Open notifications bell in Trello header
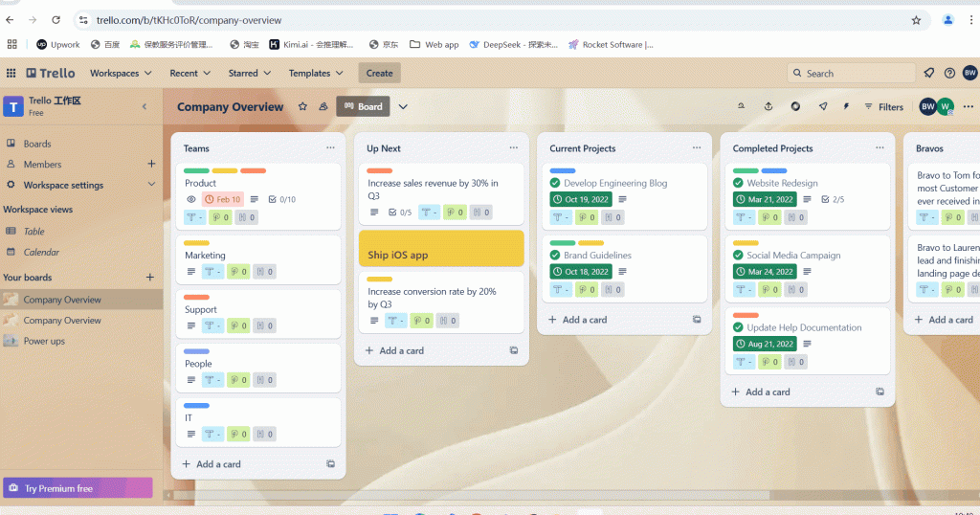Screen dimensions: 980x515 928,73
